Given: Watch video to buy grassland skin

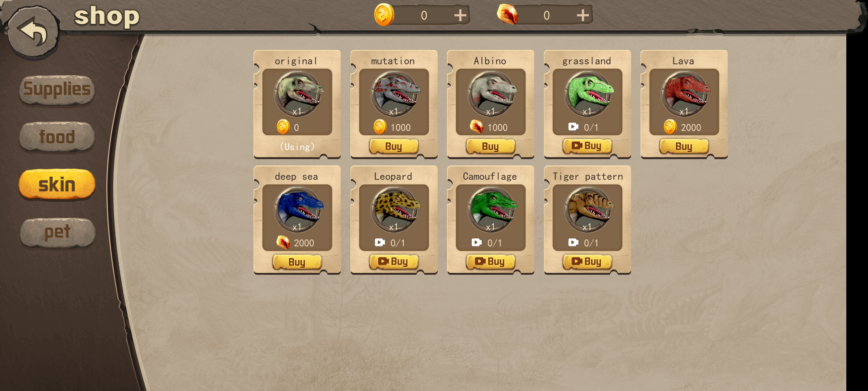Looking at the screenshot, I should 587,146.
